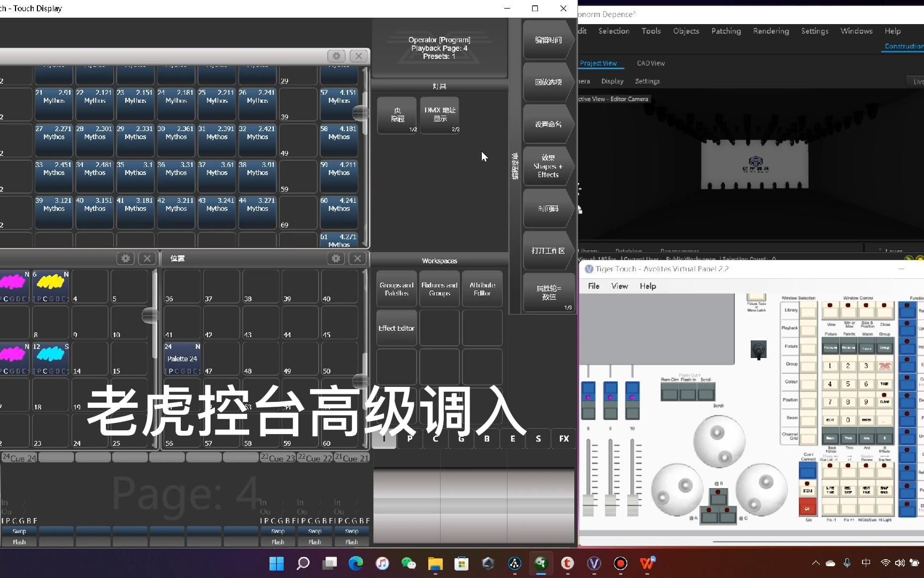Toggle Swop mode on the leftmost playback
Viewport: 924px width, 578px height.
tap(19, 531)
